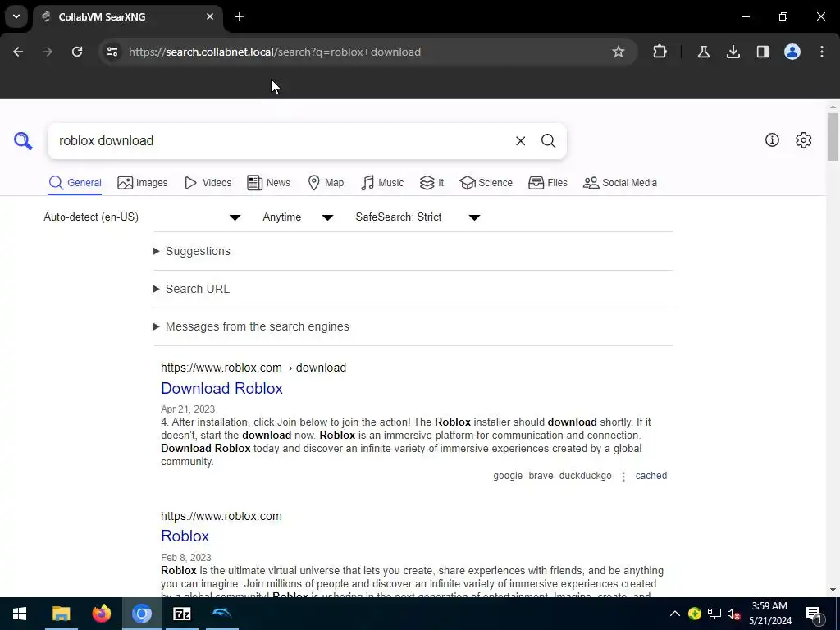
Task: Open the notification center icon
Action: click(814, 614)
